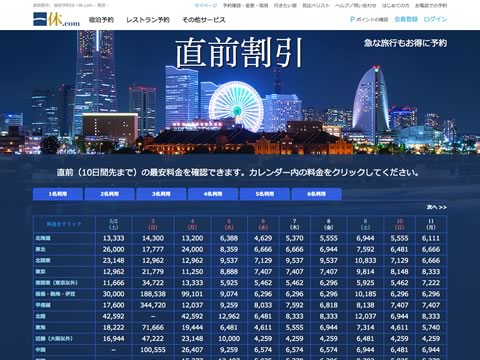The image size is (480, 360).
Task: Open the その他サービス menu
Action: [x=204, y=20]
